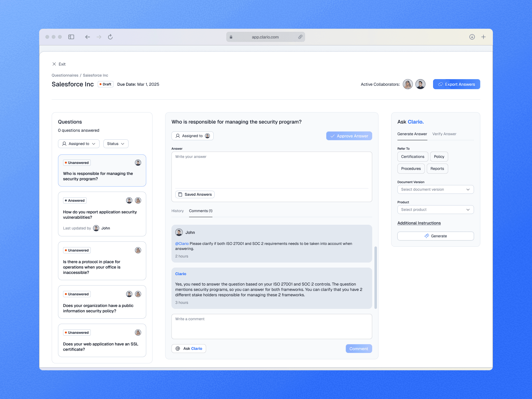532x399 pixels.
Task: Toggle the Reports reference chip
Action: (437, 169)
